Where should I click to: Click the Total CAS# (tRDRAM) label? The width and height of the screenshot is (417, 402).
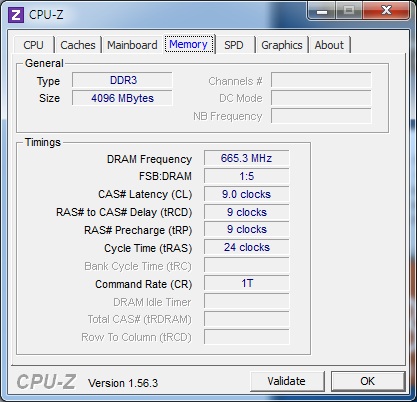(140, 320)
